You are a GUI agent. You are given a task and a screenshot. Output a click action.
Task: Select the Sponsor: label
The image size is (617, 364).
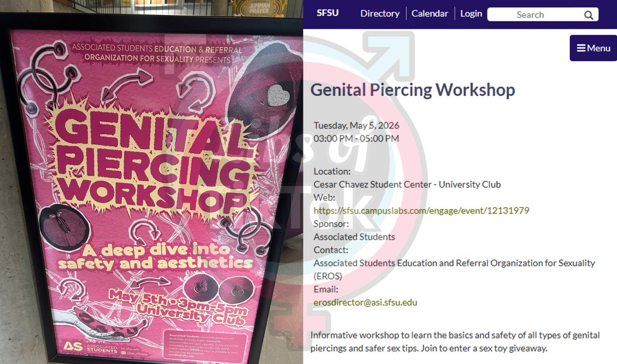(x=331, y=224)
